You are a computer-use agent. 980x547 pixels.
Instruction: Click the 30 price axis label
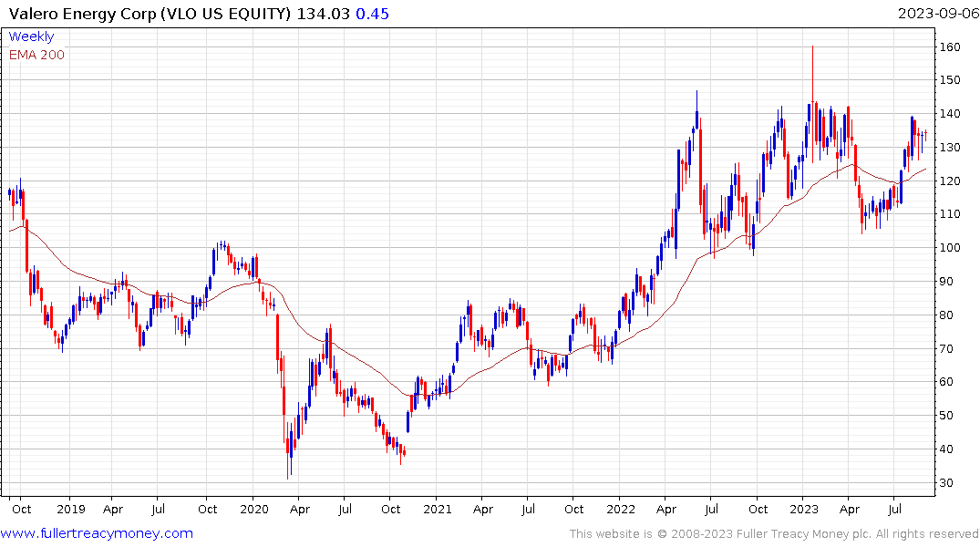946,483
